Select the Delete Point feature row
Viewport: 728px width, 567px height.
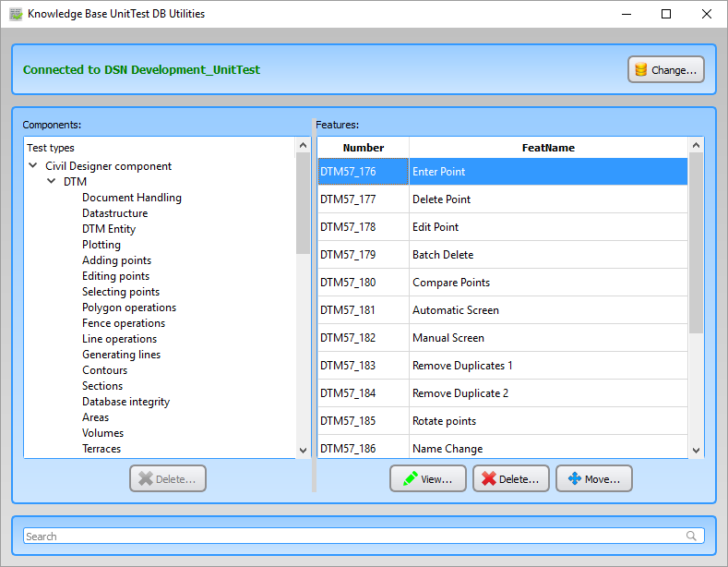[x=502, y=199]
